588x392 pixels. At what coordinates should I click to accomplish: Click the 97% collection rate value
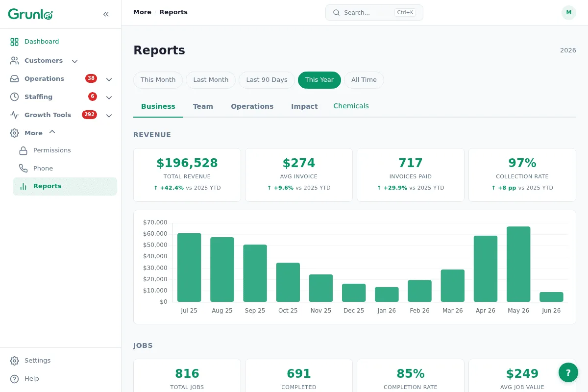coord(522,163)
